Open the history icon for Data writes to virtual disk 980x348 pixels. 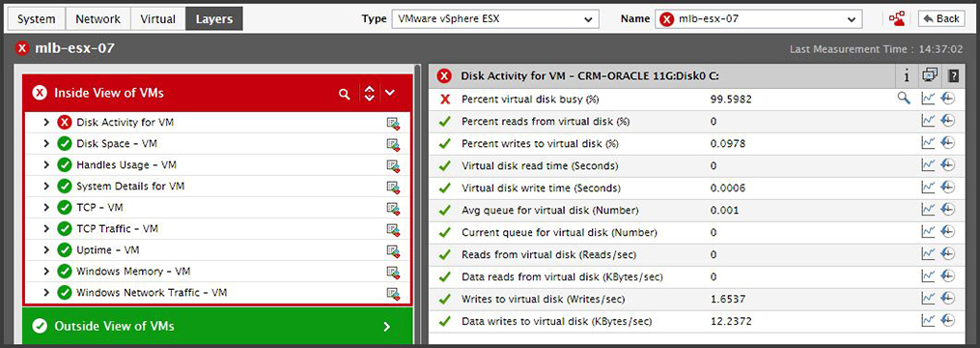(x=948, y=321)
